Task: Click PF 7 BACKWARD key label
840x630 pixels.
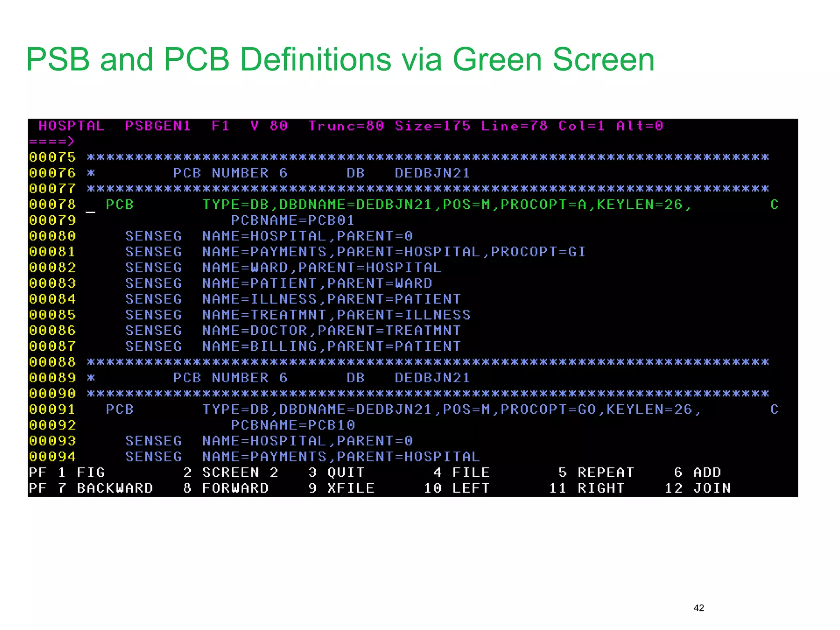Action: pos(91,488)
